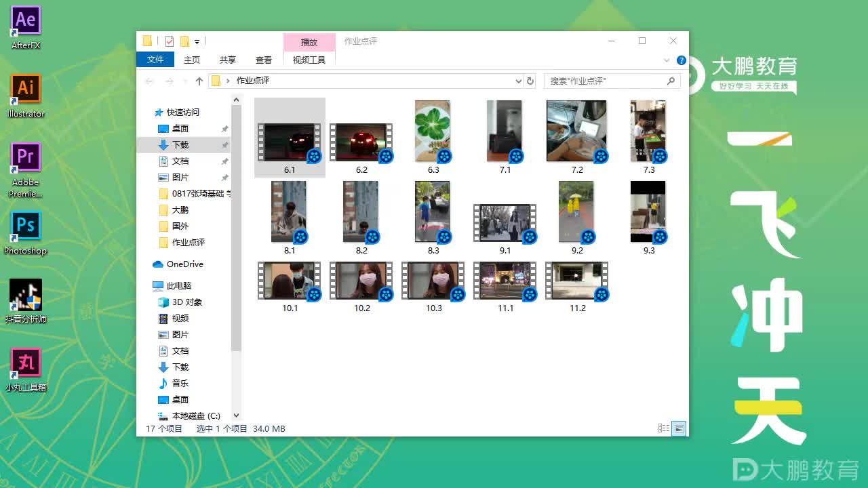Click the search magnifier icon
The image size is (868, 488).
point(671,81)
